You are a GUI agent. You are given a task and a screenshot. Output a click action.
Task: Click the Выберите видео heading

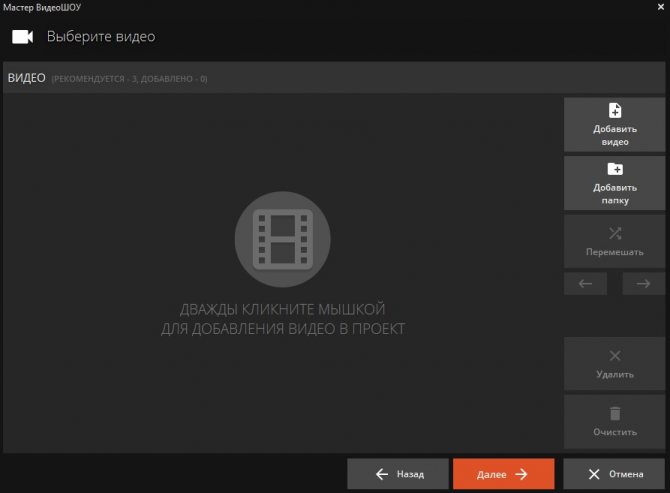pyautogui.click(x=101, y=37)
